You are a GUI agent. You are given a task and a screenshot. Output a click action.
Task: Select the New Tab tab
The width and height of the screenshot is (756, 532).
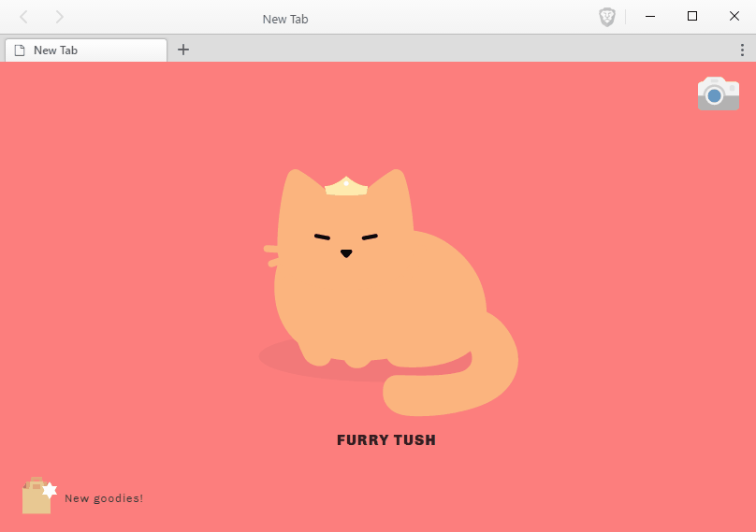click(x=86, y=50)
